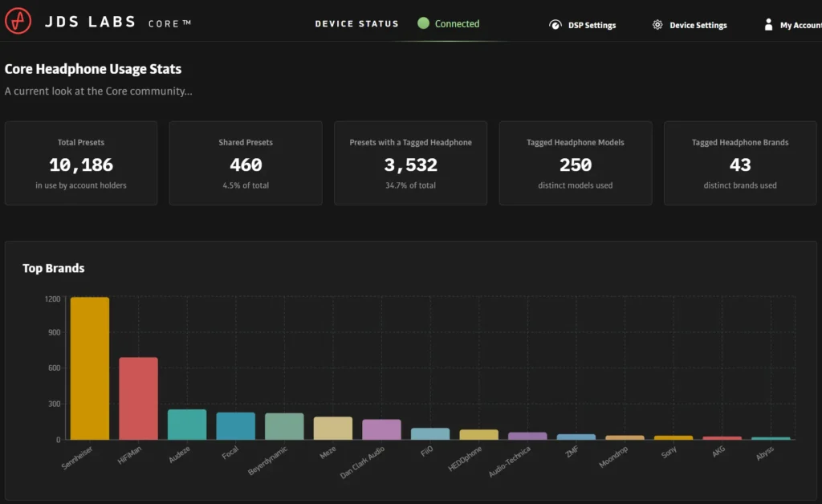Click the JDS LABS wordmark

tap(90, 22)
